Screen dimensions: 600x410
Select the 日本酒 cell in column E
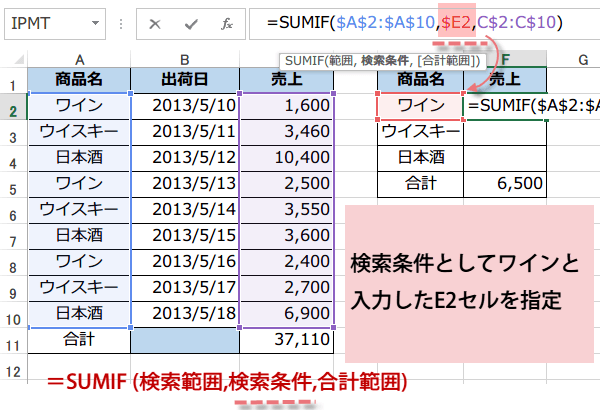pos(421,158)
